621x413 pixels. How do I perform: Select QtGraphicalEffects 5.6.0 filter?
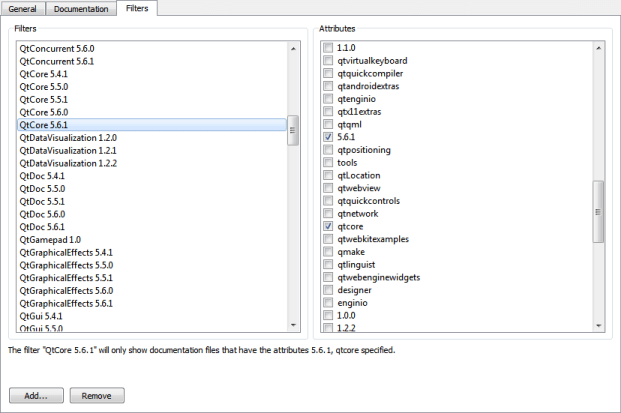click(x=152, y=291)
